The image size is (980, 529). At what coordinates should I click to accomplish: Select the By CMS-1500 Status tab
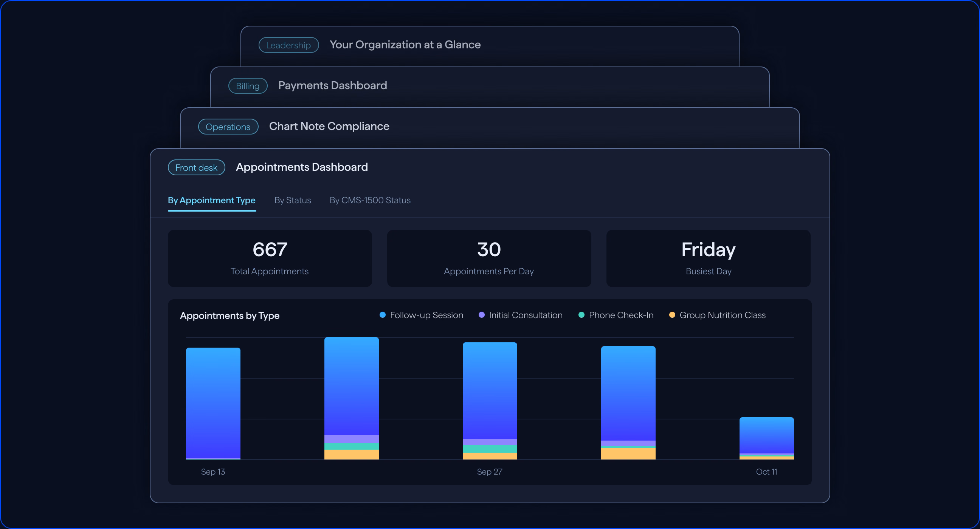(370, 200)
